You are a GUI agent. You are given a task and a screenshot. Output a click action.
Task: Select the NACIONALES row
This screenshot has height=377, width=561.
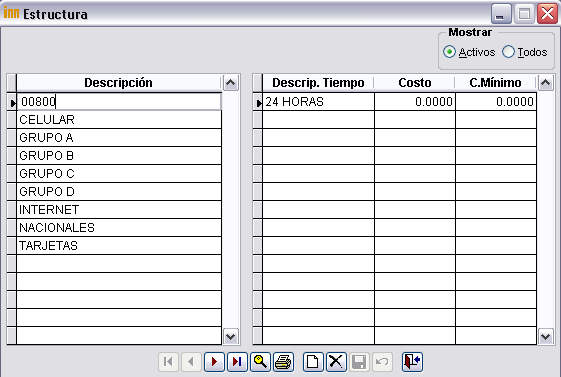[x=119, y=227]
